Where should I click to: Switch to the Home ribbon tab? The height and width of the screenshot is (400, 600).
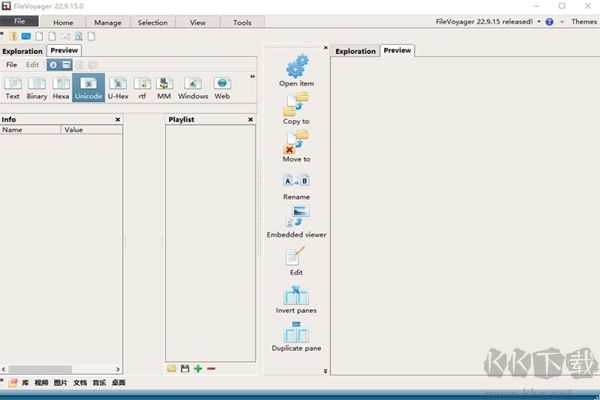click(x=63, y=23)
